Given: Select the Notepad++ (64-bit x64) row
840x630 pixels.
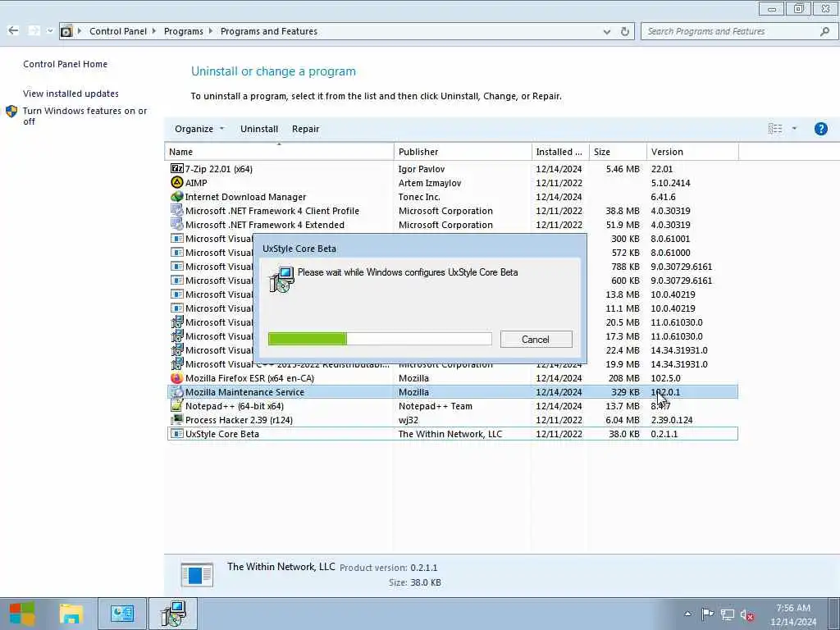Looking at the screenshot, I should coord(453,405).
